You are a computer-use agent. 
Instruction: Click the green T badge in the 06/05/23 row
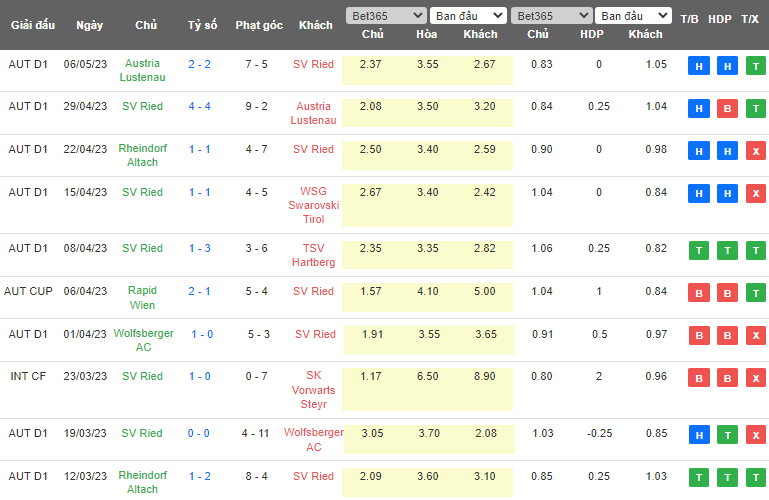tap(755, 67)
